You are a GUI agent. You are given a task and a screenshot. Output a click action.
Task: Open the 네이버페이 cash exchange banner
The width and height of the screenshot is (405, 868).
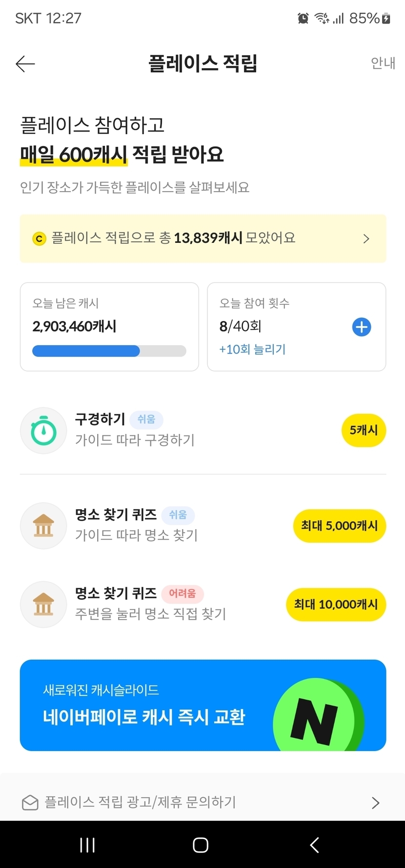[146, 706]
